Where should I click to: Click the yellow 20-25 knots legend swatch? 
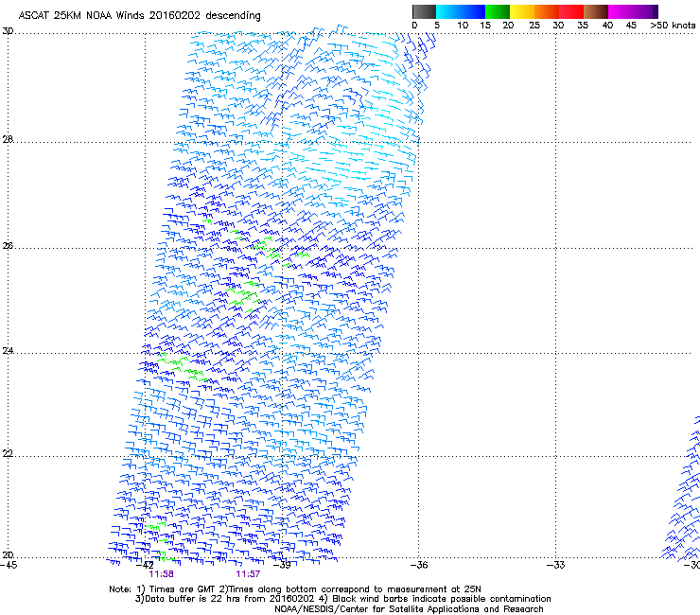[x=522, y=11]
